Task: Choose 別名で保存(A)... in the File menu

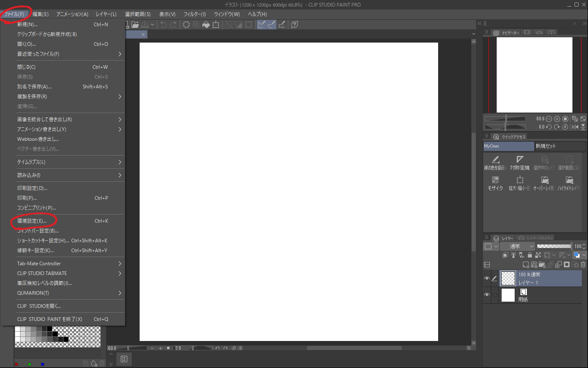Action: pos(34,87)
